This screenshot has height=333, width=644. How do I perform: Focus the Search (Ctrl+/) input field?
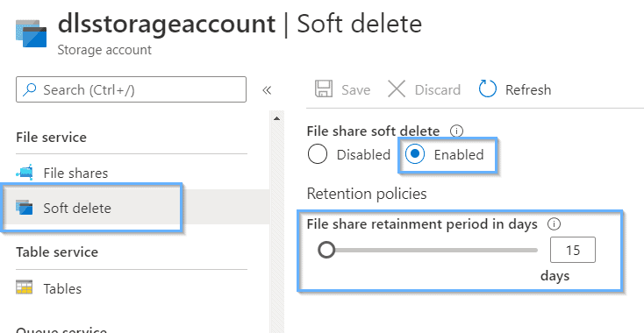(x=131, y=89)
